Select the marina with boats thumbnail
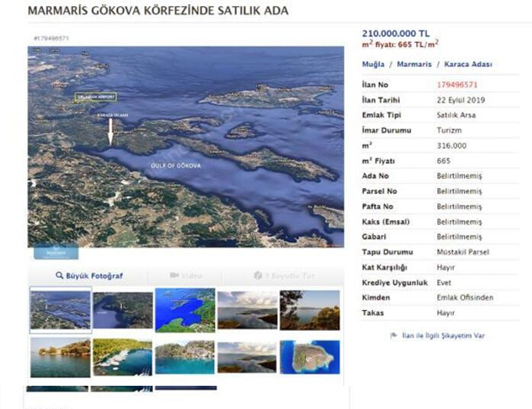The width and height of the screenshot is (532, 409). click(122, 357)
